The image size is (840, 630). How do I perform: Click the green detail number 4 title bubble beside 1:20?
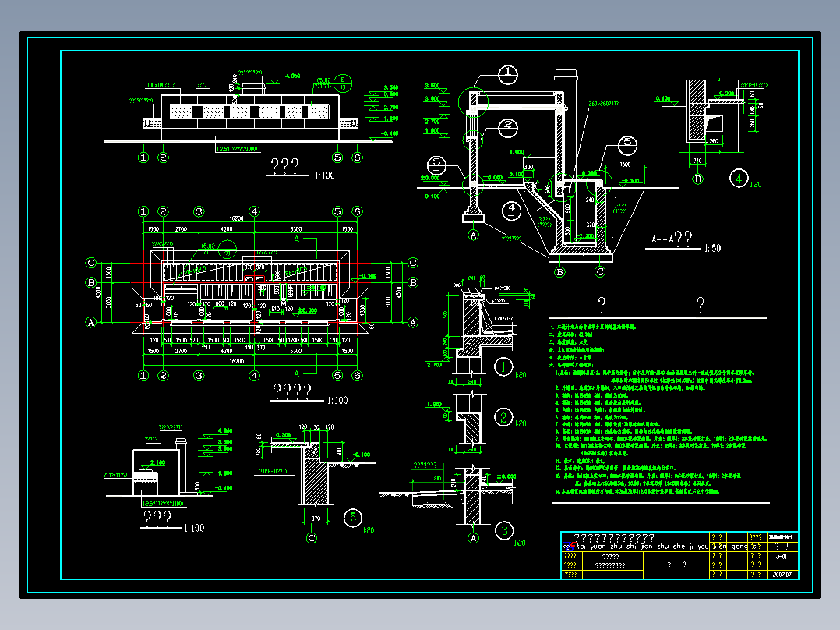(x=739, y=178)
